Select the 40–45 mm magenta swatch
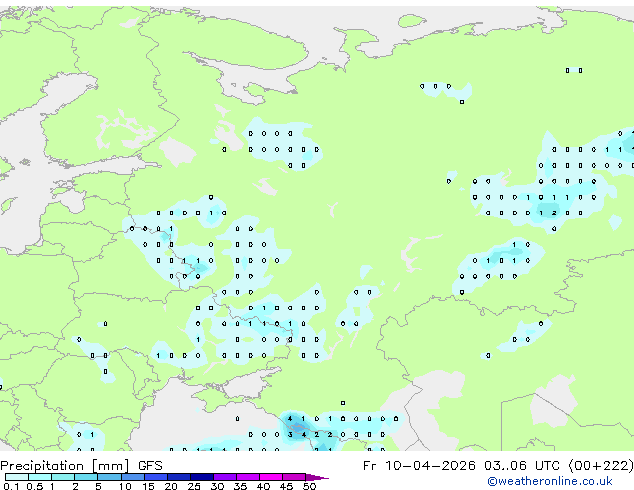Screen dimensions: 634x490 click(271, 477)
